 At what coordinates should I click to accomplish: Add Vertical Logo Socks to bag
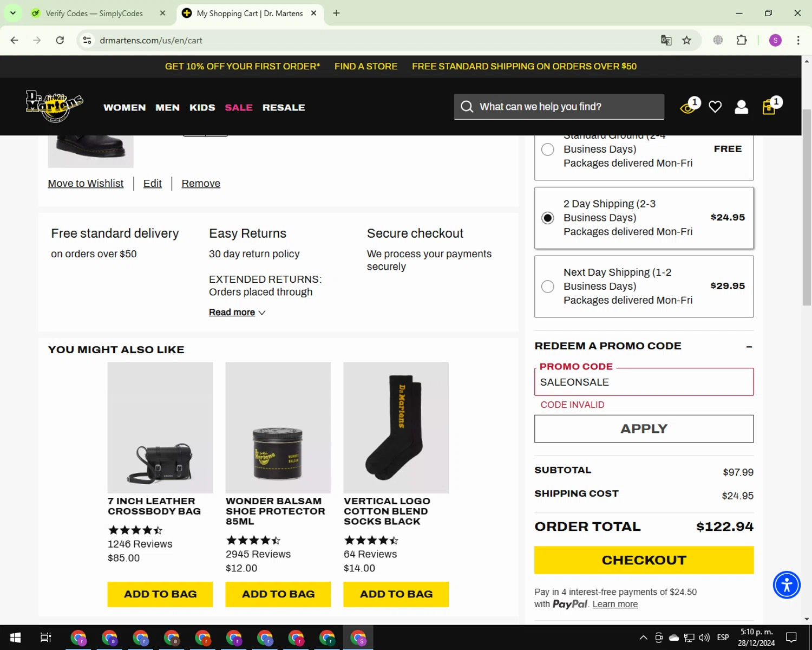pyautogui.click(x=396, y=594)
